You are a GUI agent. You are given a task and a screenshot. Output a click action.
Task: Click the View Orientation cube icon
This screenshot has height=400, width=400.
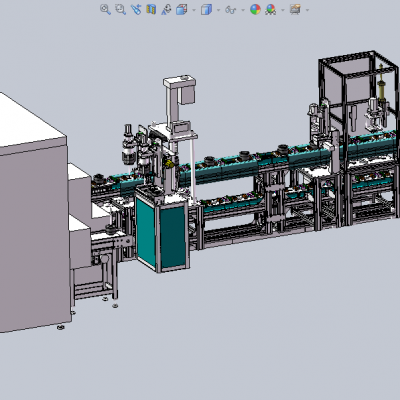click(181, 9)
